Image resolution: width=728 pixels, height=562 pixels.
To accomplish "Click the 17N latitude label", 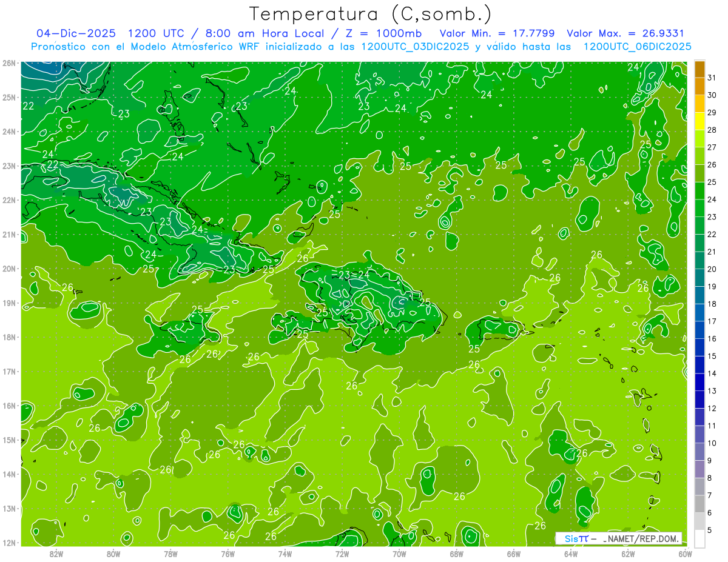I will click(9, 371).
